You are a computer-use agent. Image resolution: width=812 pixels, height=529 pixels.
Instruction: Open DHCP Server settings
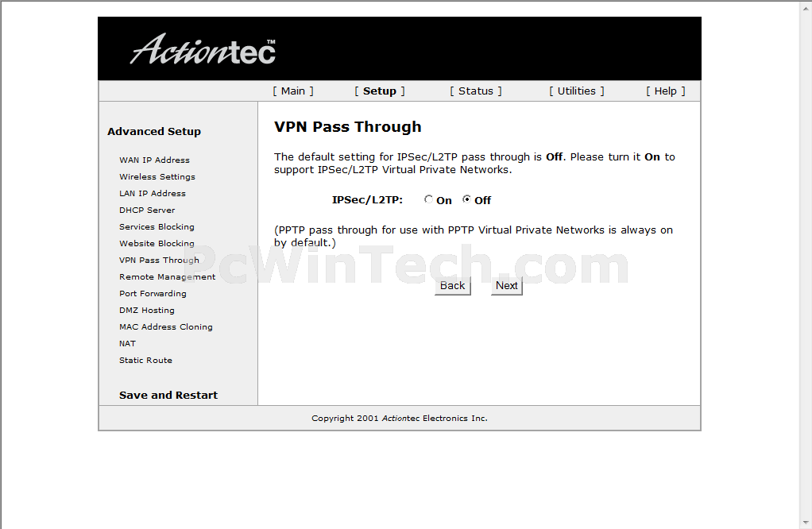147,210
